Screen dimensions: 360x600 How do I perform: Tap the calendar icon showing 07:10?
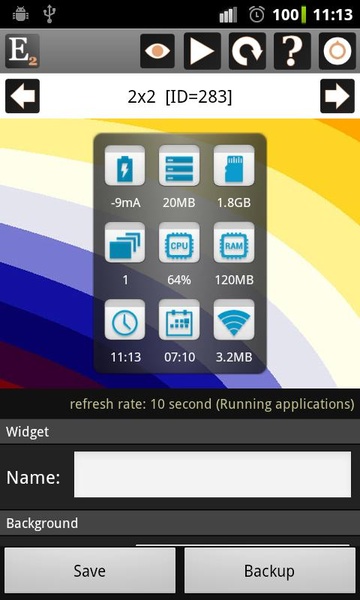tap(179, 320)
